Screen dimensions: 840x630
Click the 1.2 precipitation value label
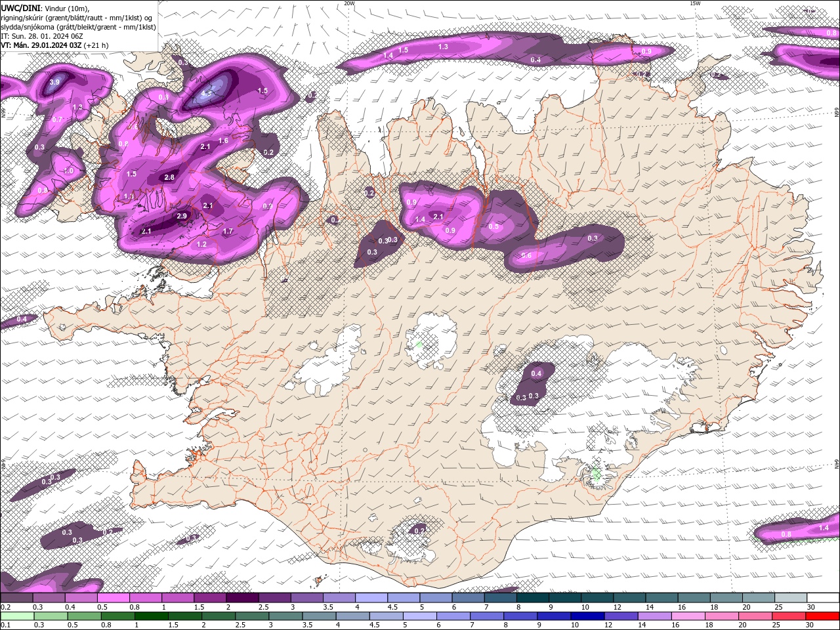click(201, 244)
